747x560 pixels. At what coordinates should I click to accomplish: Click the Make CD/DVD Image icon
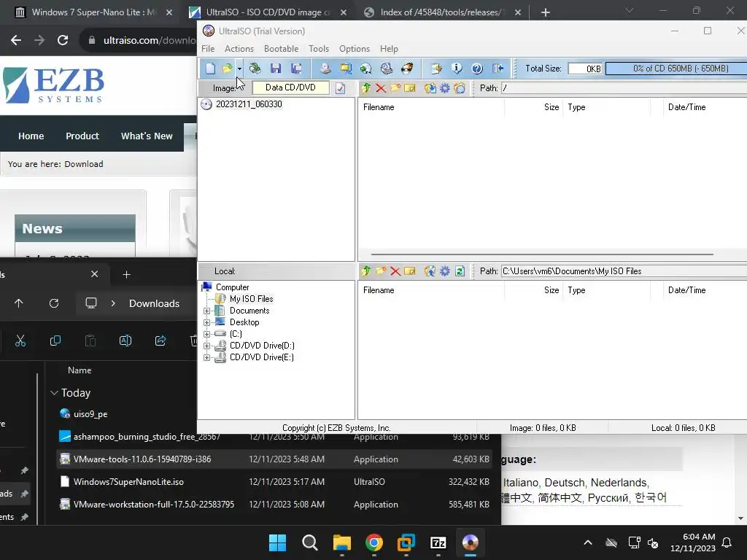[325, 69]
